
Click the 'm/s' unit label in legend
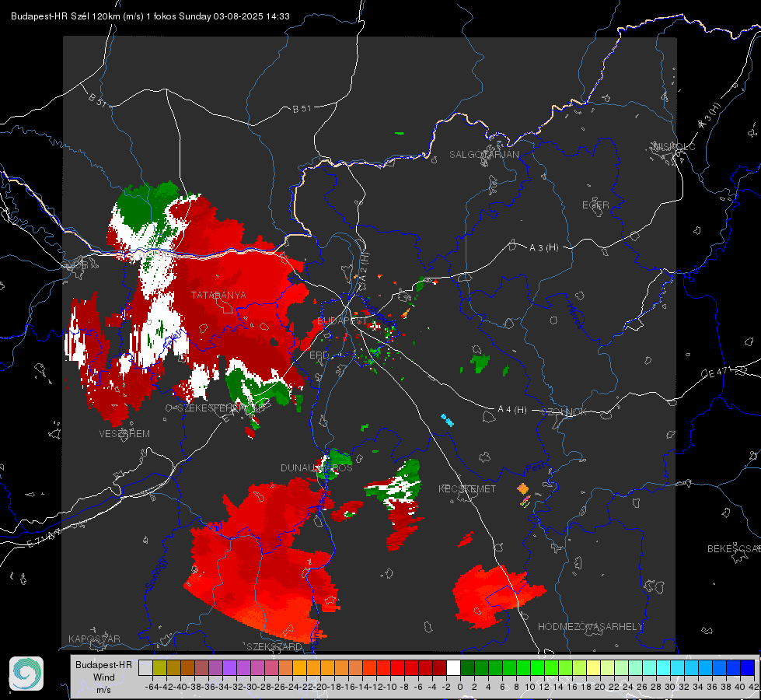pyautogui.click(x=103, y=690)
